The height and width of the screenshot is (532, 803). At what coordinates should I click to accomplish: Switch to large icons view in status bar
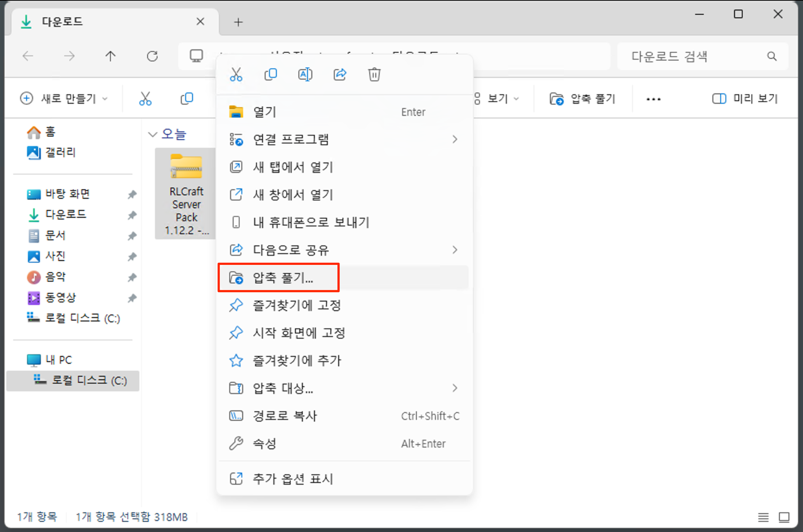pyautogui.click(x=784, y=517)
